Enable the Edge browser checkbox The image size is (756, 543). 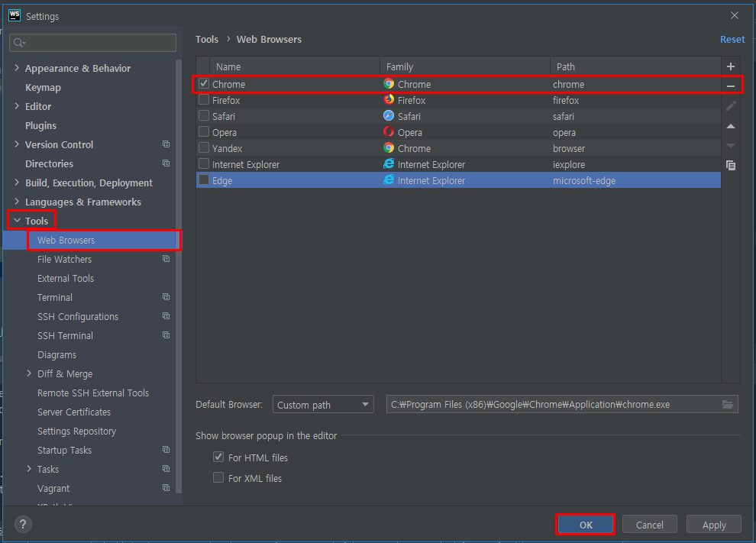(x=204, y=180)
